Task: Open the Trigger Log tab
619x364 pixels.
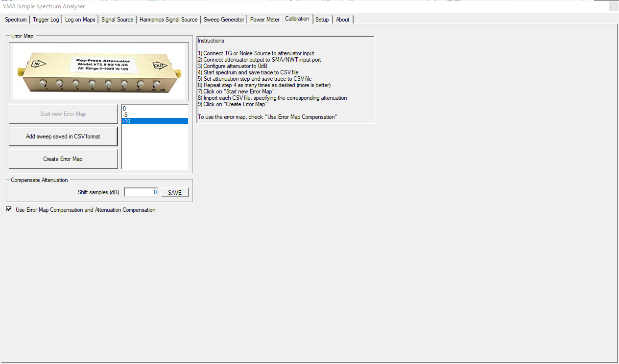Action: pos(46,20)
